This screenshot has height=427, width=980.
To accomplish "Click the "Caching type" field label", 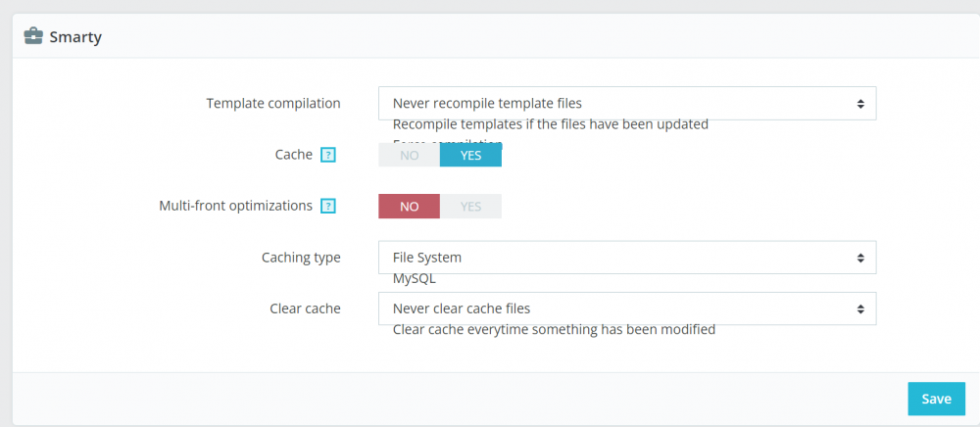I will [301, 258].
